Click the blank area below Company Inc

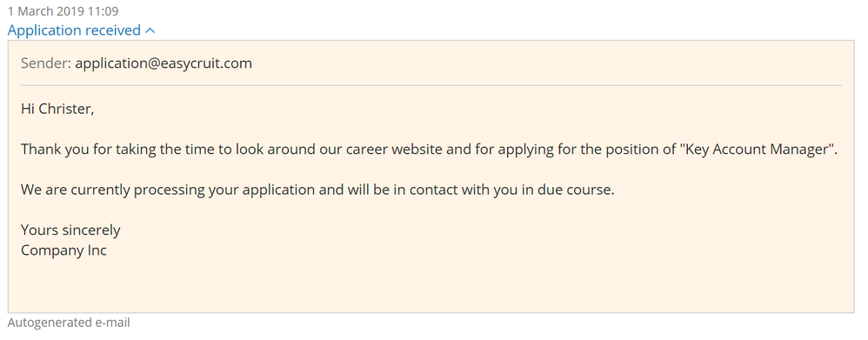tap(431, 285)
